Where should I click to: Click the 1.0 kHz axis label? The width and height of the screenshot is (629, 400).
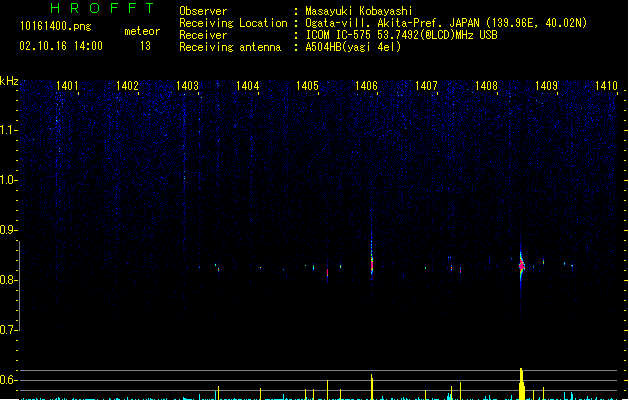8,180
